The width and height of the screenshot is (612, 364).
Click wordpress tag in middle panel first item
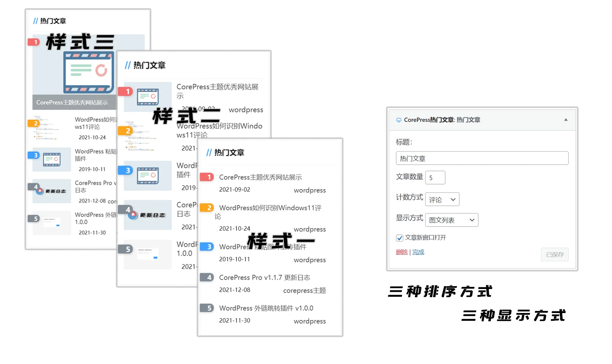(x=246, y=110)
